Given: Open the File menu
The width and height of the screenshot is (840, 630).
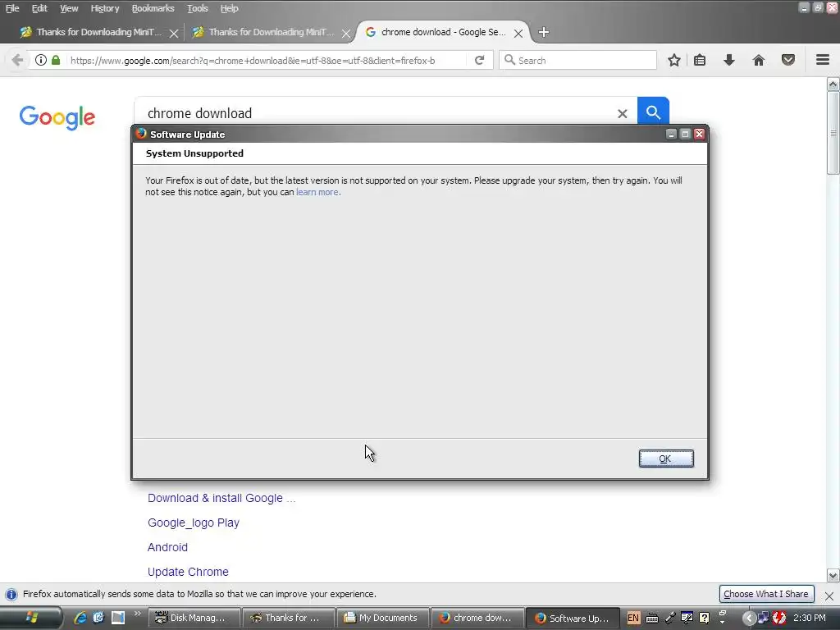Looking at the screenshot, I should [12, 8].
